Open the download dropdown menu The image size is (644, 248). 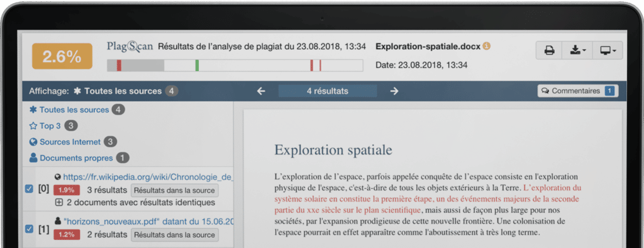(x=578, y=50)
